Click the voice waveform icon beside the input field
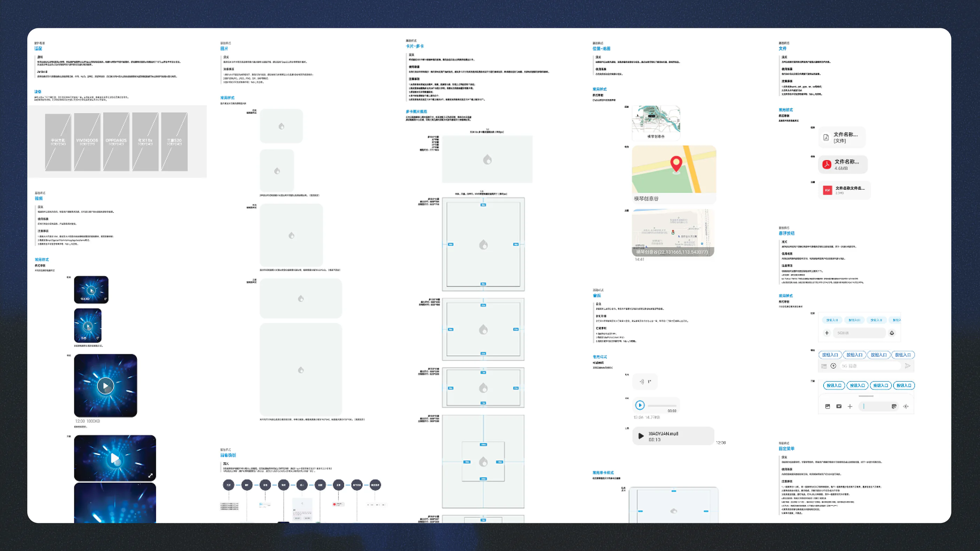The image size is (980, 551). click(906, 406)
